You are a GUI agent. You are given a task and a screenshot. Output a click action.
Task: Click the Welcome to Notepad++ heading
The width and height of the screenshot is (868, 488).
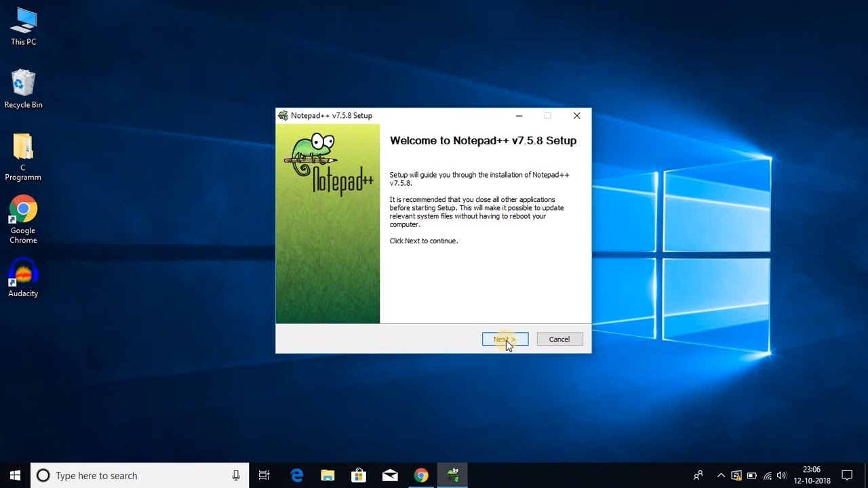click(483, 141)
